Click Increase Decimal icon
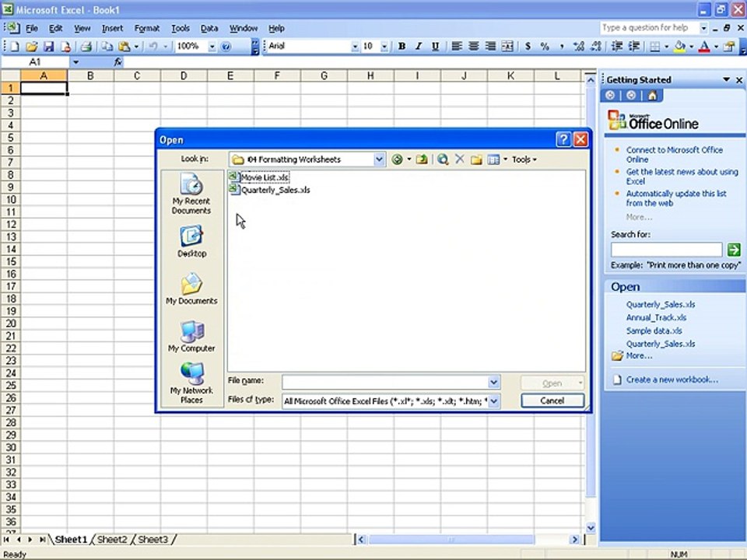The height and width of the screenshot is (560, 747). (x=579, y=46)
